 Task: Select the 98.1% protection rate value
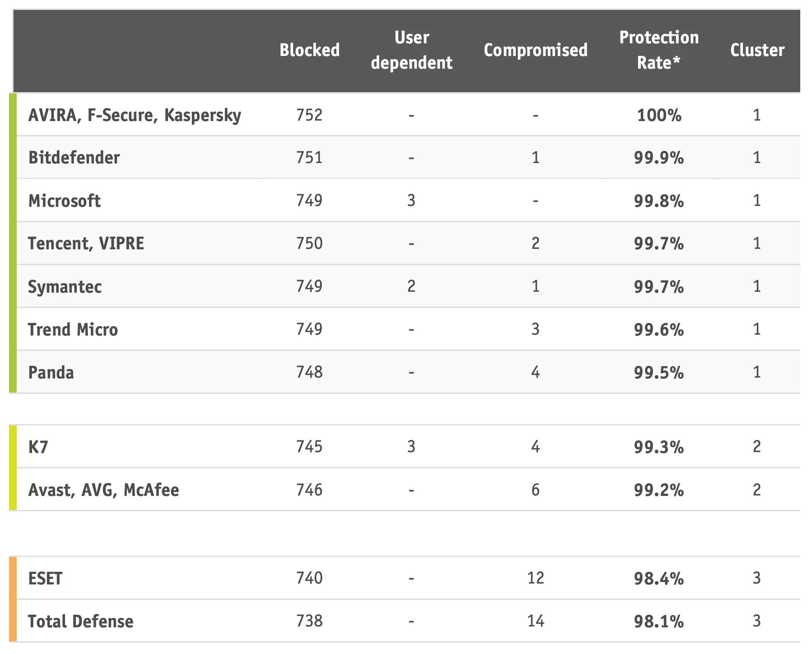(659, 621)
